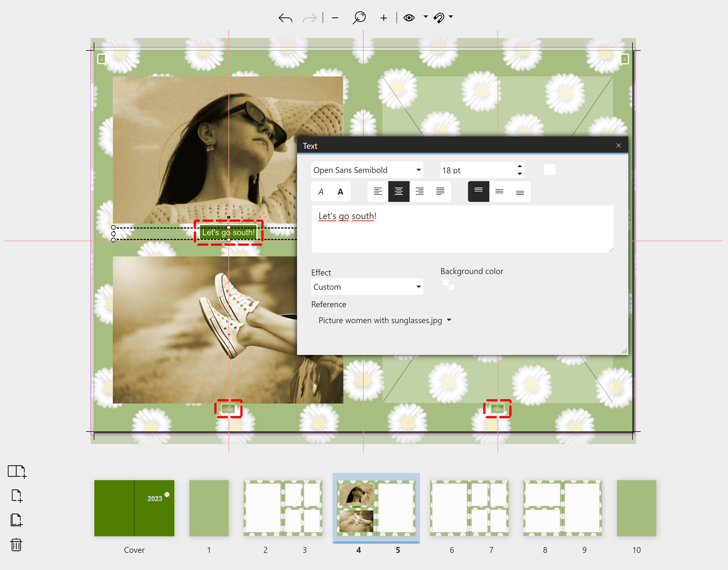The width and height of the screenshot is (728, 570).
Task: Click the eye view options icon
Action: pos(409,18)
